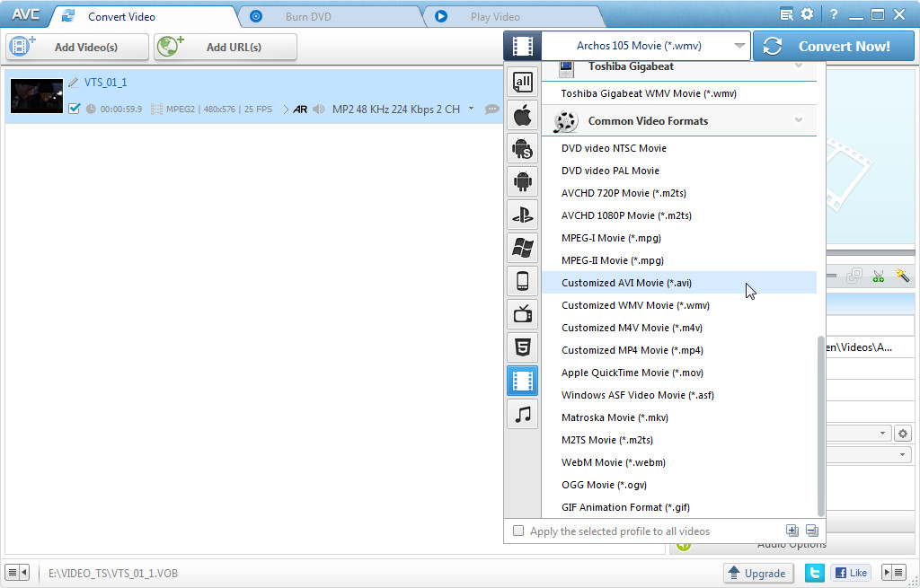The height and width of the screenshot is (588, 920).
Task: Click the VTS_01_1 video thumbnail
Action: (x=37, y=96)
